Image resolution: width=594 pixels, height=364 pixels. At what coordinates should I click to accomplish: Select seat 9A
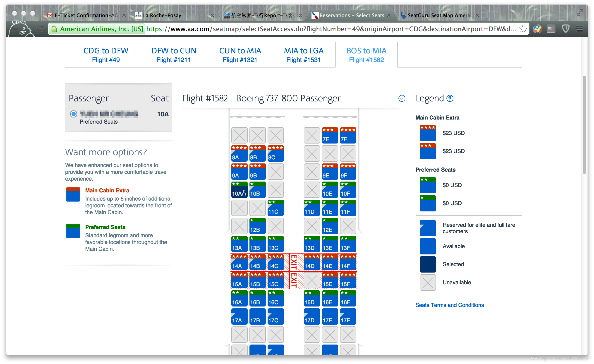(239, 172)
